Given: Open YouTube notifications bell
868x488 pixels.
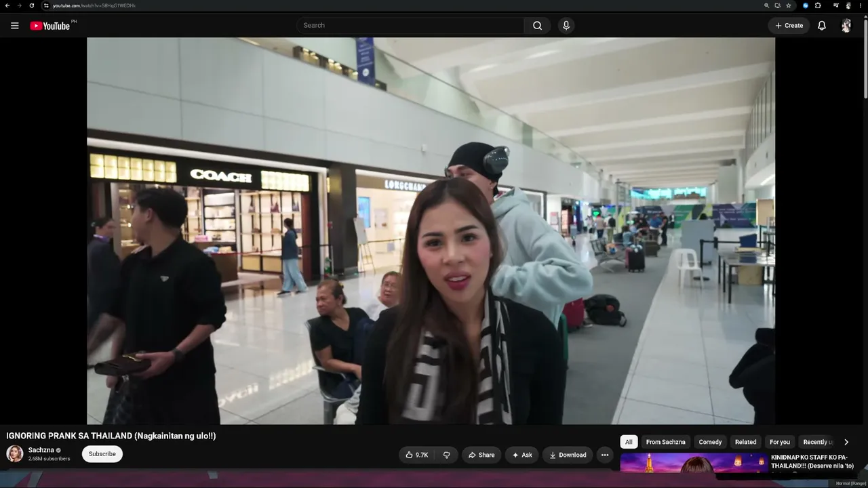Looking at the screenshot, I should tap(821, 26).
